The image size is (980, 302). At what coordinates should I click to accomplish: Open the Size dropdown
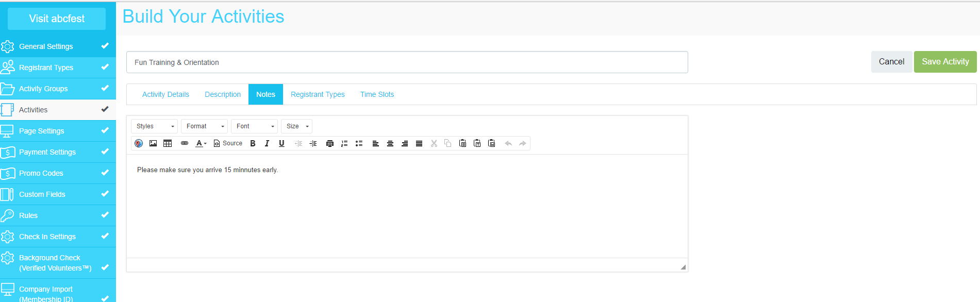(x=297, y=126)
